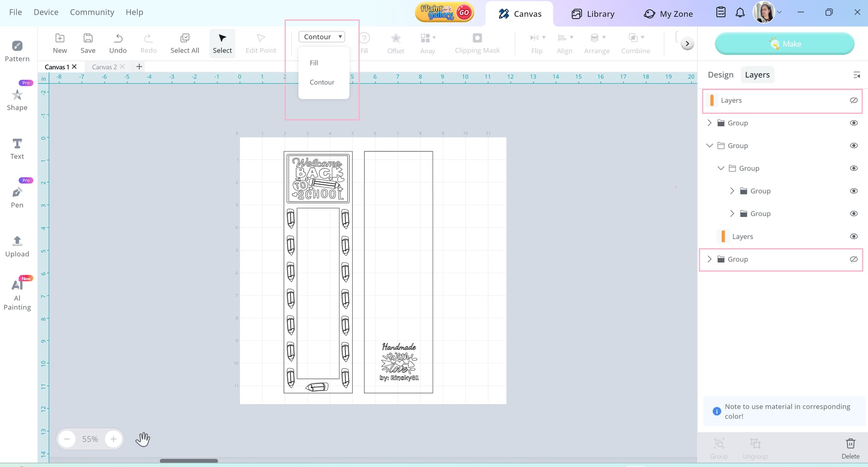Image resolution: width=868 pixels, height=467 pixels.
Task: Open the AI Painting tool
Action: (x=17, y=294)
